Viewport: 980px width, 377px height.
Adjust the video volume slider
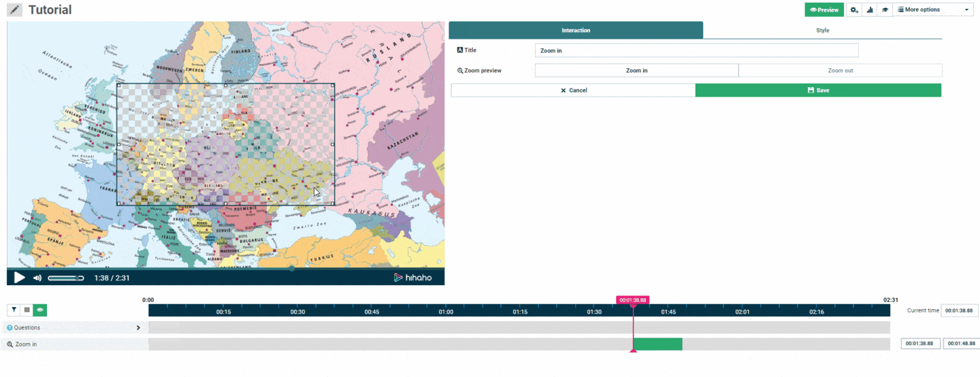(66, 278)
